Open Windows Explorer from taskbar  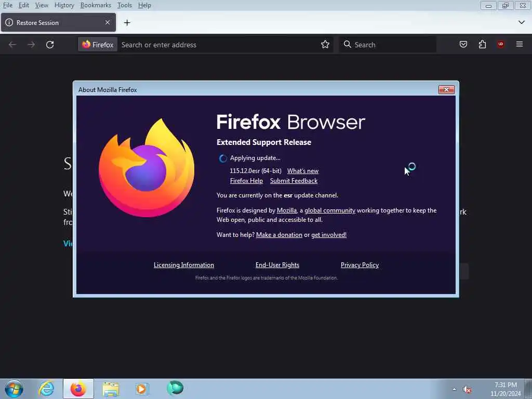[111, 389]
